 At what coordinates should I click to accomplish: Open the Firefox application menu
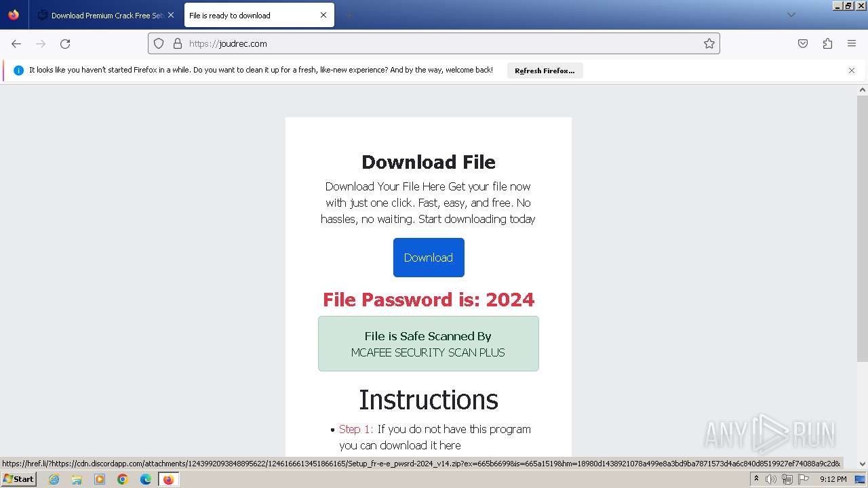coord(852,43)
